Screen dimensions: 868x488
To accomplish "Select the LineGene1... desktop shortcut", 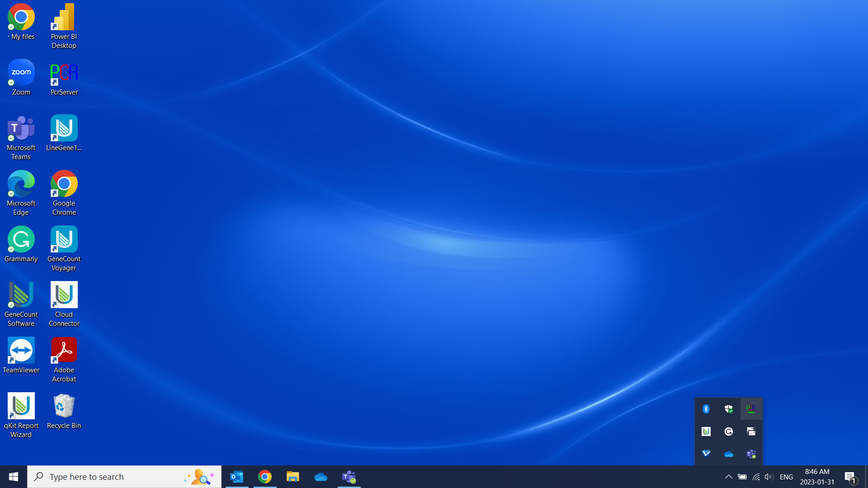I will coord(64,133).
